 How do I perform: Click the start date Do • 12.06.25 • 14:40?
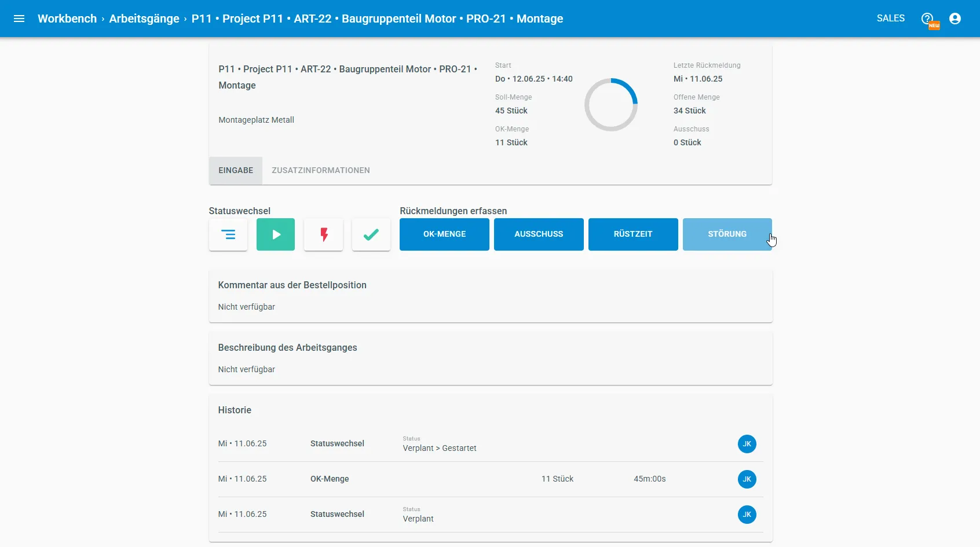(x=534, y=79)
